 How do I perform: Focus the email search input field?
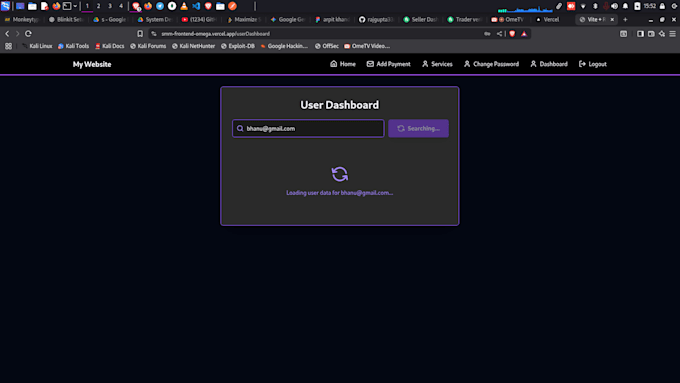coord(308,128)
